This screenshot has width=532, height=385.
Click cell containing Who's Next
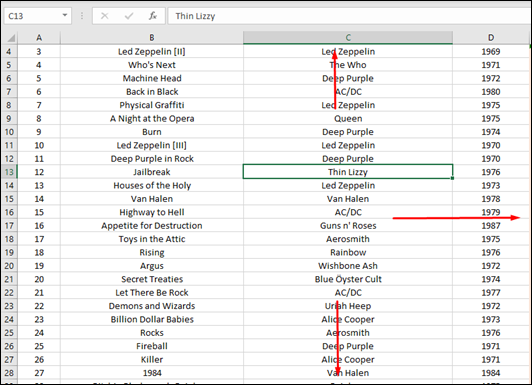point(152,65)
